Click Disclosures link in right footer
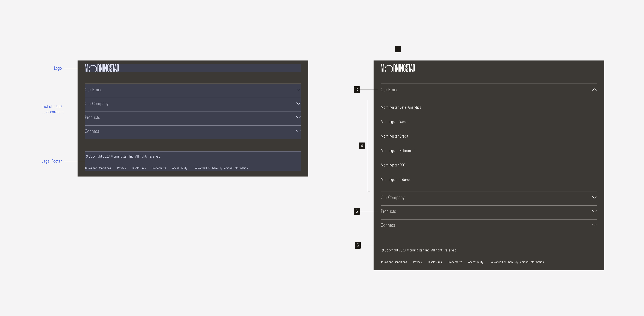The width and height of the screenshot is (644, 316). pyautogui.click(x=435, y=262)
